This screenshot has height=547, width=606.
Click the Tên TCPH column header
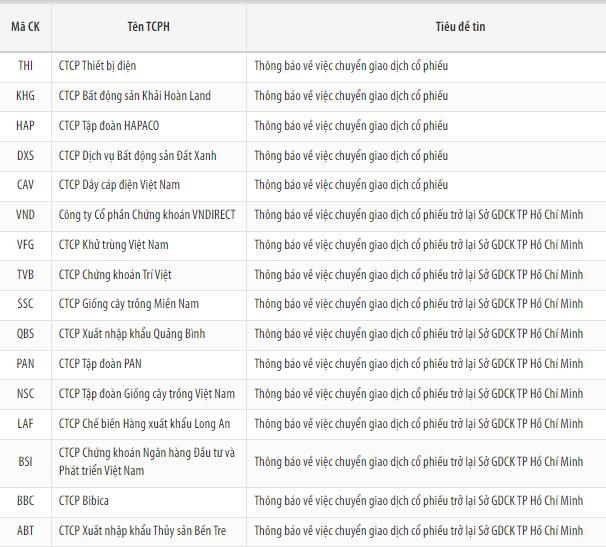coord(149,27)
